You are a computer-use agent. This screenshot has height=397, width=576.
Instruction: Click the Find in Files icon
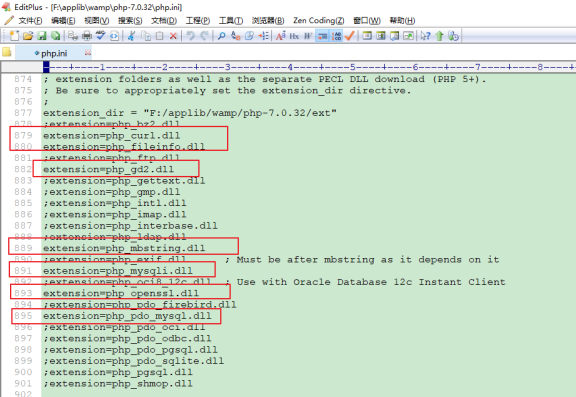(249, 36)
